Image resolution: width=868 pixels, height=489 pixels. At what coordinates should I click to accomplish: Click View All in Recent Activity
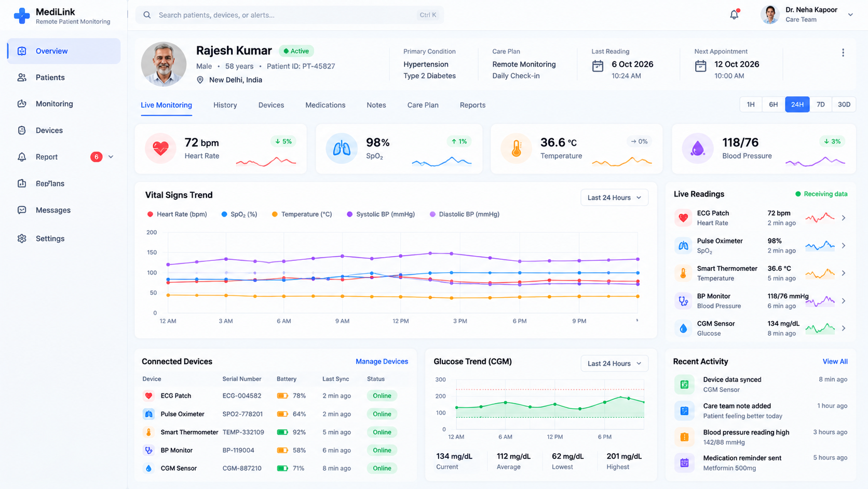[x=835, y=362]
